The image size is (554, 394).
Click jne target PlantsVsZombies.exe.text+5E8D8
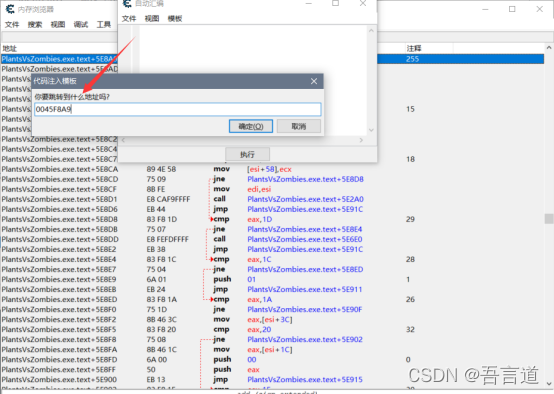(x=305, y=179)
